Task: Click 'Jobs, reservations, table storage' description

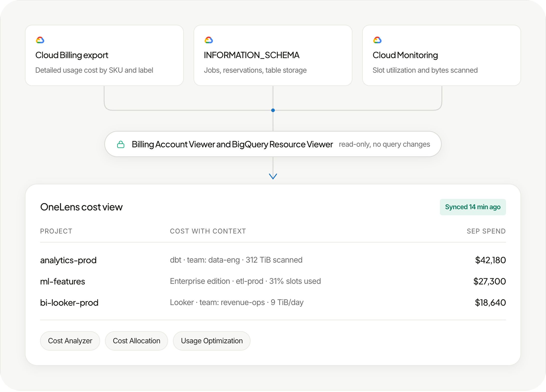Action: 255,70
